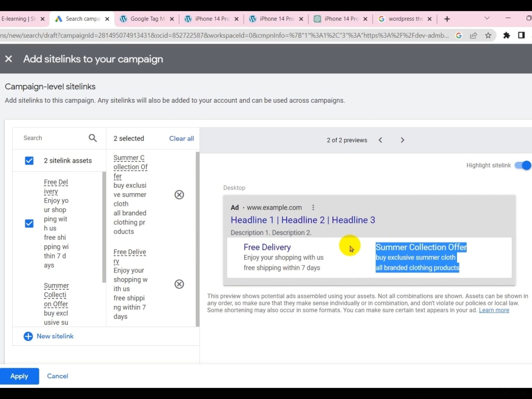Remove Summer Collection Offer from selected sitelinks
The width and height of the screenshot is (532, 399).
coord(179,195)
